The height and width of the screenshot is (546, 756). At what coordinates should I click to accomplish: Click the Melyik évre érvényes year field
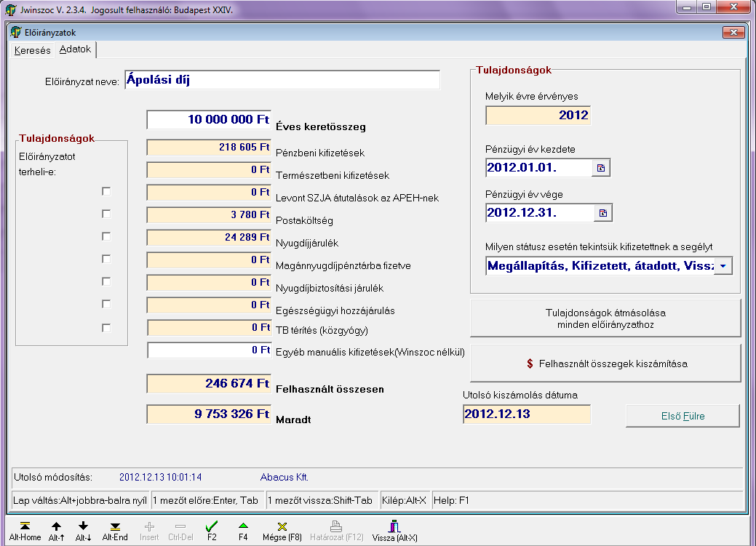[538, 116]
